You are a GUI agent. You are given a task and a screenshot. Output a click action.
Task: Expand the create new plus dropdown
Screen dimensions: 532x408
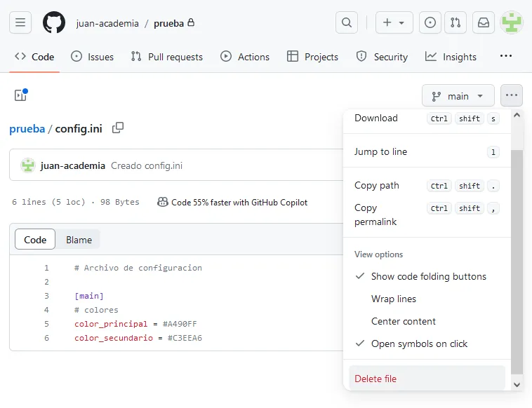pos(394,22)
